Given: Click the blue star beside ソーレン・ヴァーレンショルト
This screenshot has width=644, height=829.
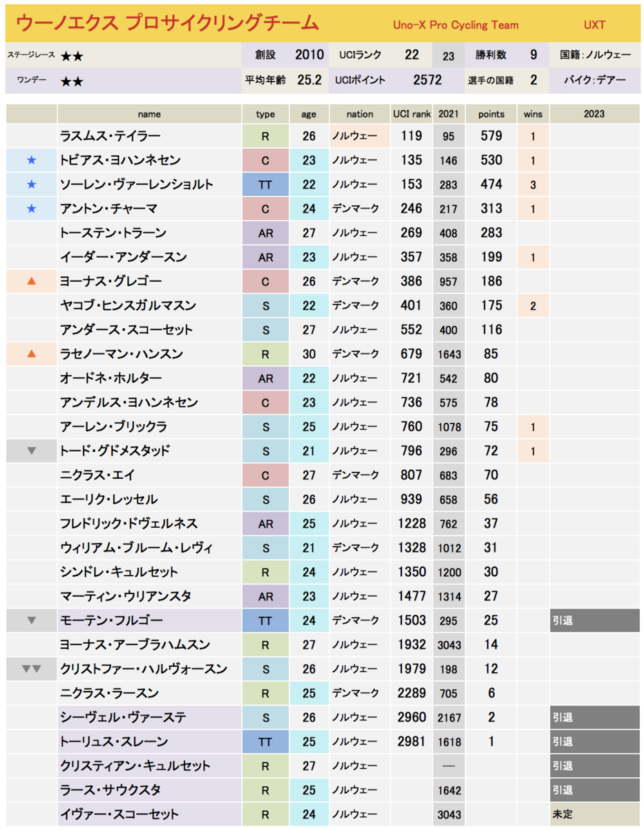Looking at the screenshot, I should [31, 184].
